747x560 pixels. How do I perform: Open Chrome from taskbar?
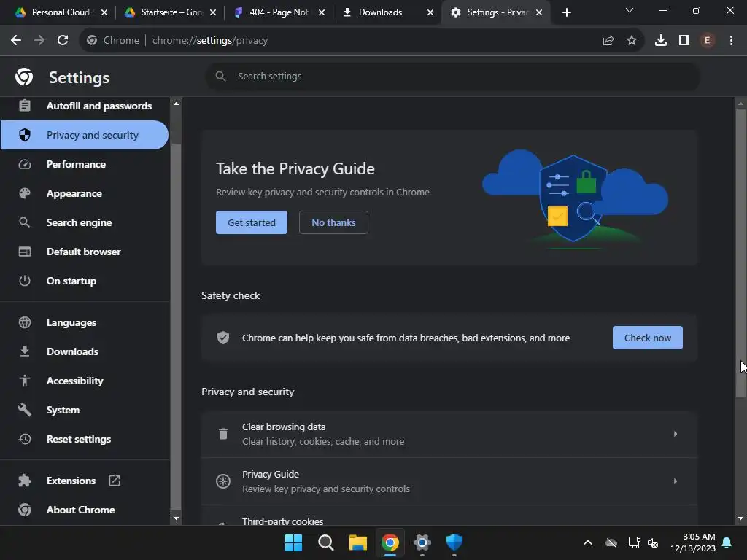coord(390,542)
